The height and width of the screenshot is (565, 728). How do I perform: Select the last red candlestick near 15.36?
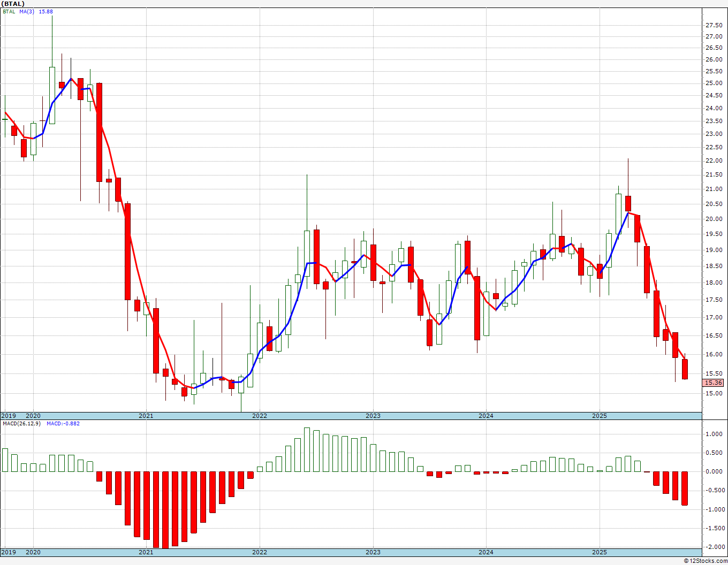point(685,369)
